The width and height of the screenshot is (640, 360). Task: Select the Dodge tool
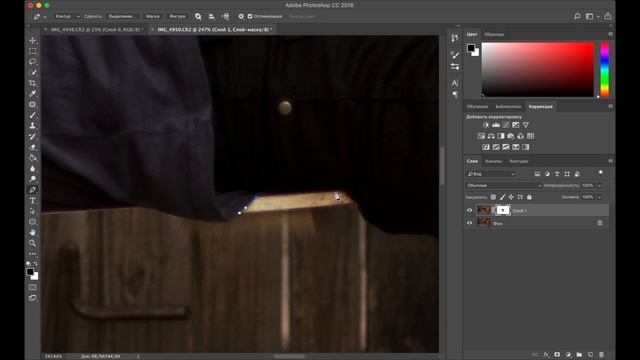[32, 179]
